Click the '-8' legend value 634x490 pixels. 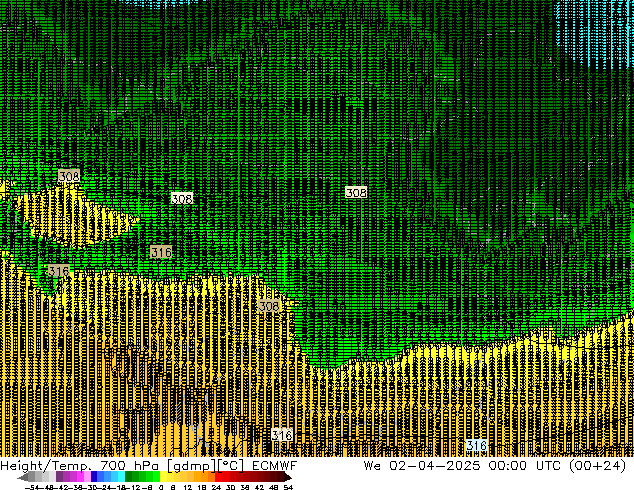[x=148, y=488]
